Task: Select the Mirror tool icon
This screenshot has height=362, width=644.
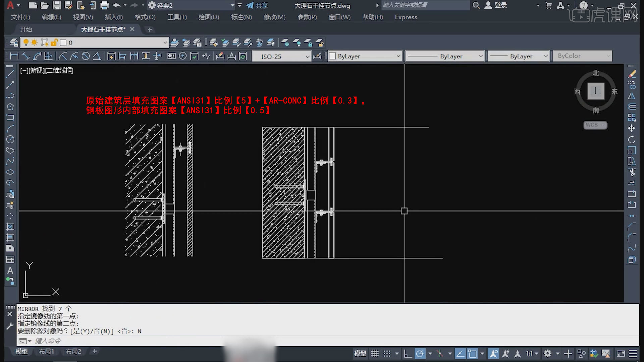Action: (632, 96)
